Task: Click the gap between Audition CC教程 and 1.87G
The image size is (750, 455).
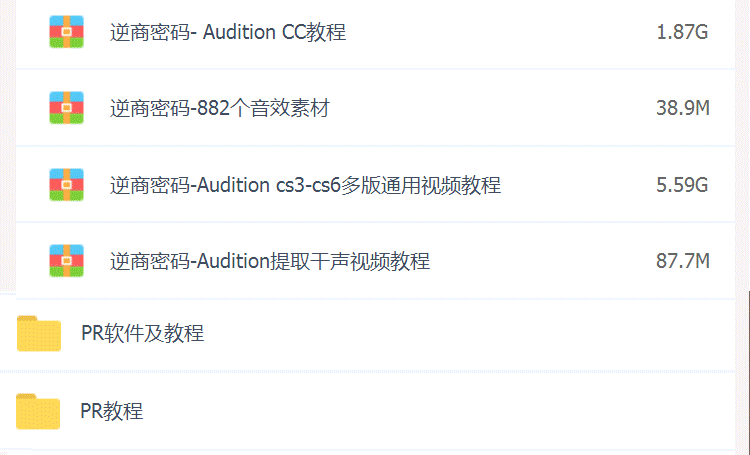Action: [500, 32]
